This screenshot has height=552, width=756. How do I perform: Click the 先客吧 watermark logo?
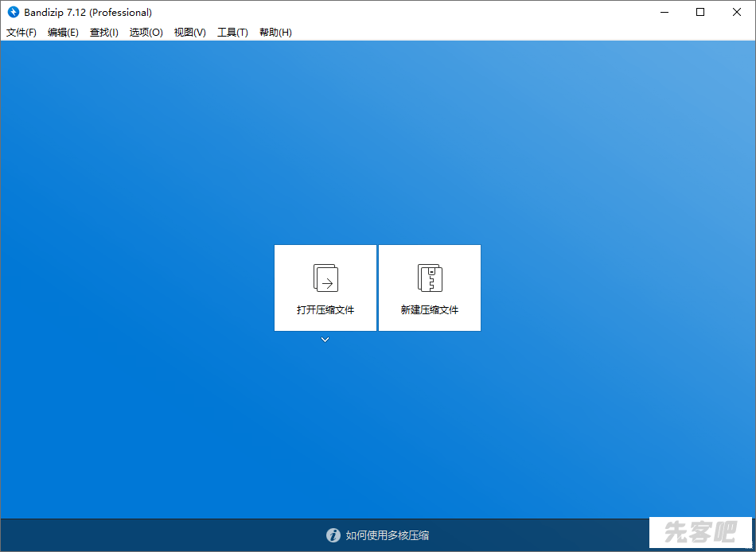(x=700, y=533)
